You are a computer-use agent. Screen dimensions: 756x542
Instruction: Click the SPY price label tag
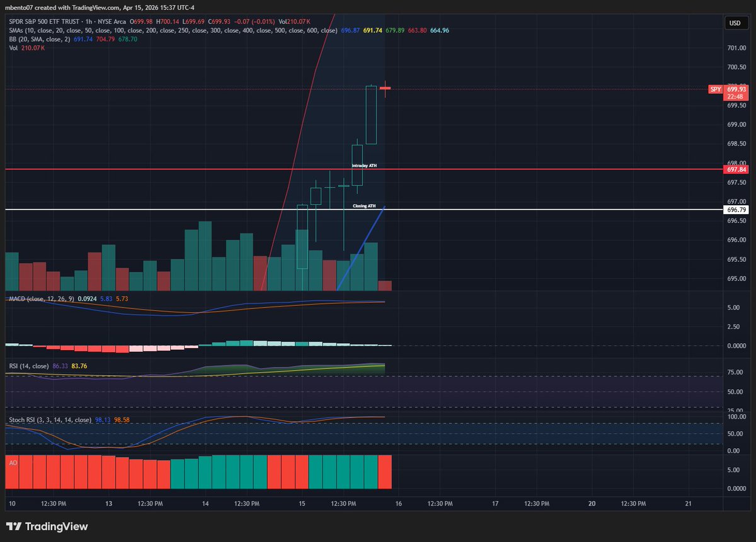point(716,89)
